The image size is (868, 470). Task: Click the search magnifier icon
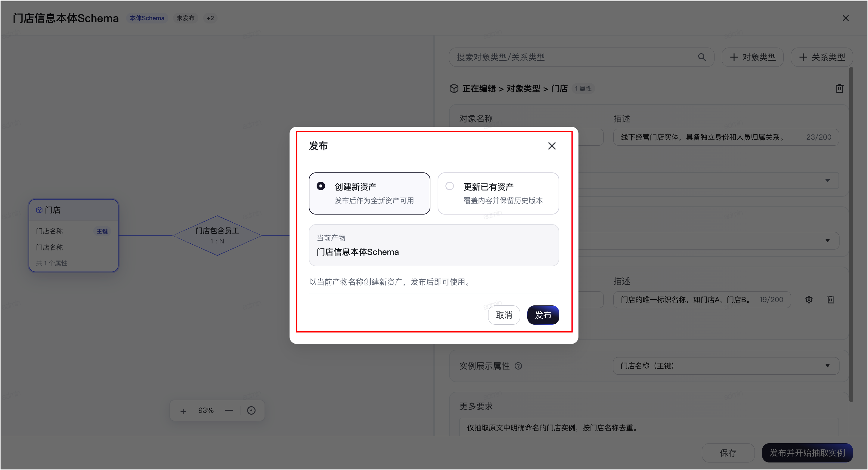pos(702,57)
